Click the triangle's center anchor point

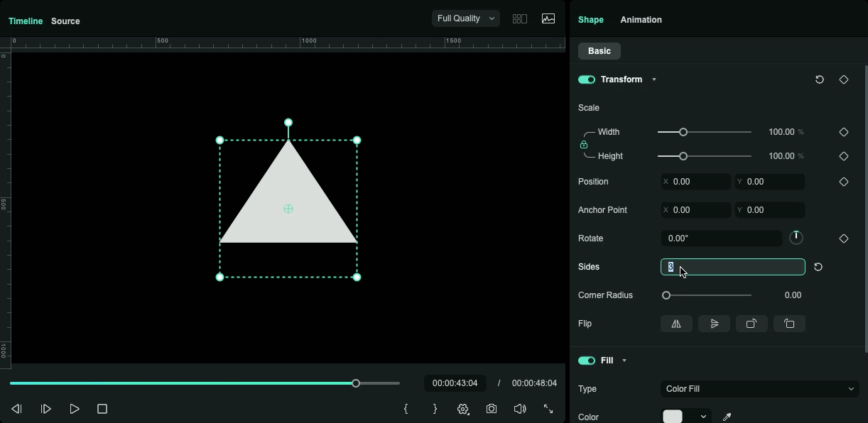click(288, 209)
